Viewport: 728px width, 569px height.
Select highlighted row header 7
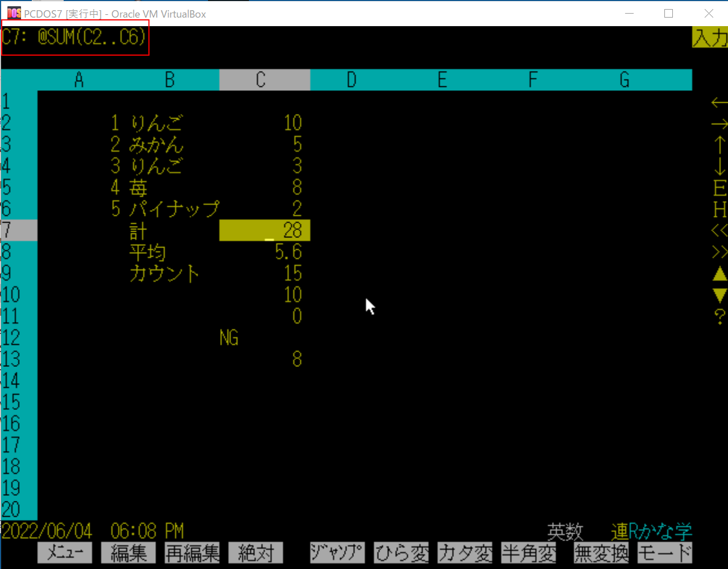pos(19,230)
